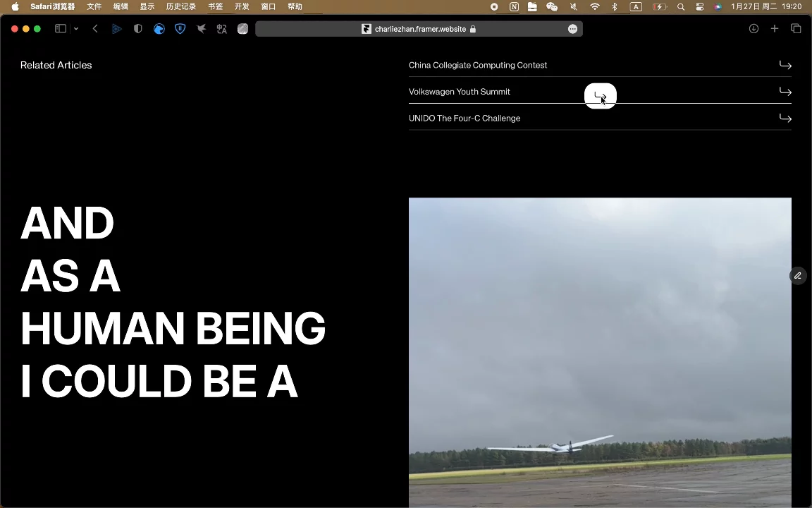The width and height of the screenshot is (812, 508).
Task: Open the Safari浏览器 menu
Action: 52,7
